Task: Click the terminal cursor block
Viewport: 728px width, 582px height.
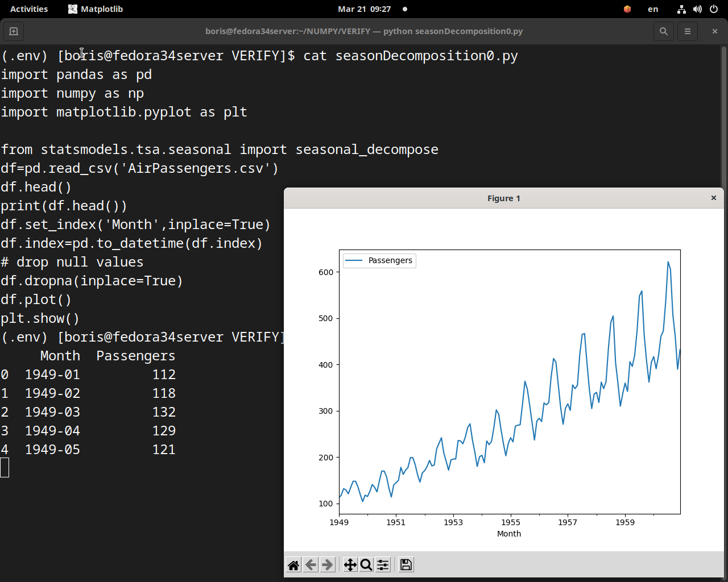Action: click(x=5, y=468)
